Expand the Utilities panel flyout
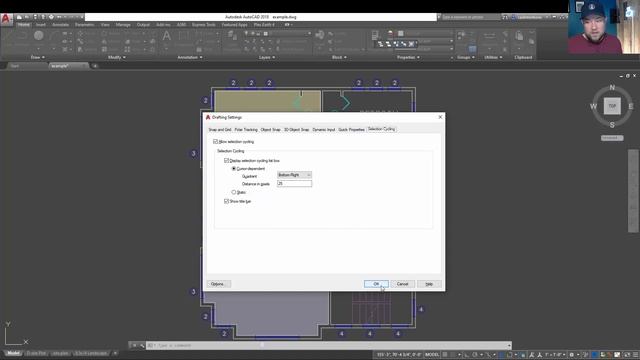This screenshot has width=640, height=360. click(x=493, y=58)
